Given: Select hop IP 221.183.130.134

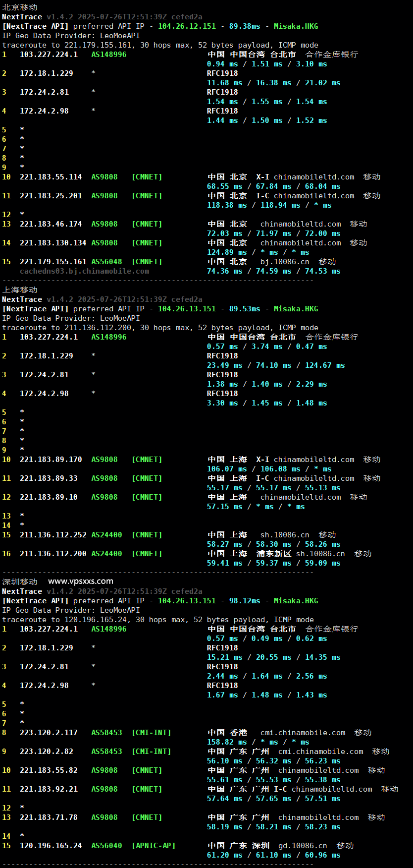Looking at the screenshot, I should click(x=53, y=243).
